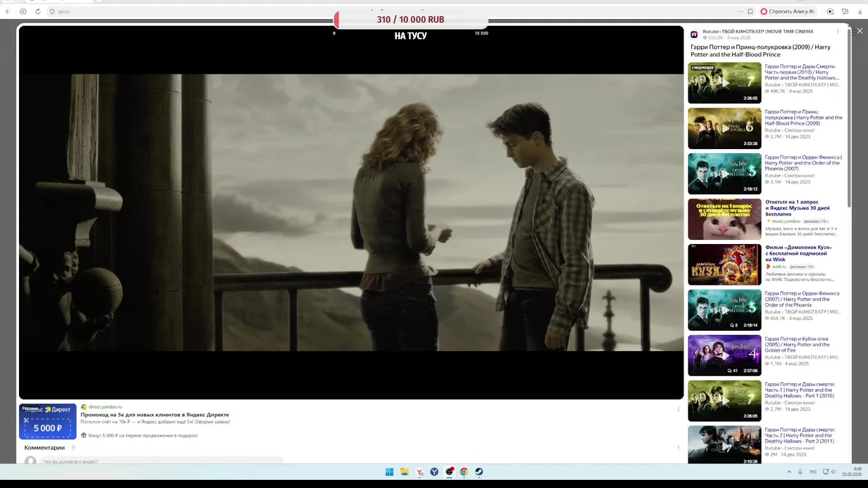
Task: Click the comment user avatar icon
Action: [30, 461]
